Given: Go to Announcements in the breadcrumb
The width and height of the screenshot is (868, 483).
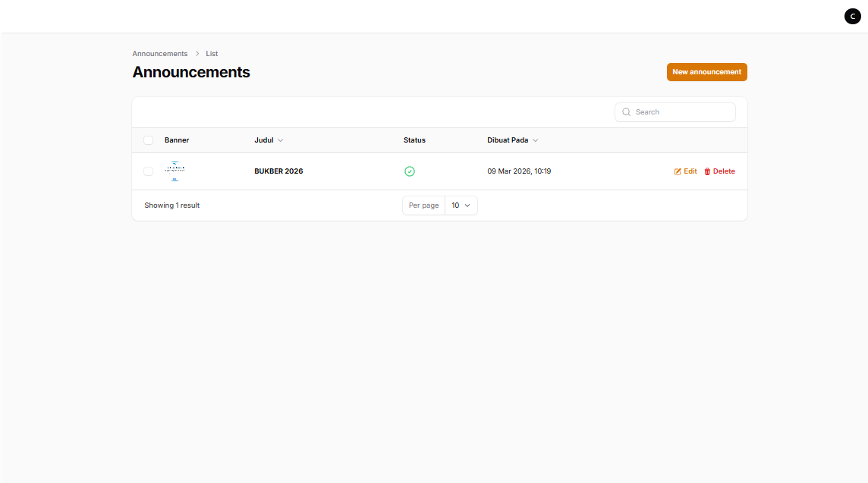Looking at the screenshot, I should [160, 54].
